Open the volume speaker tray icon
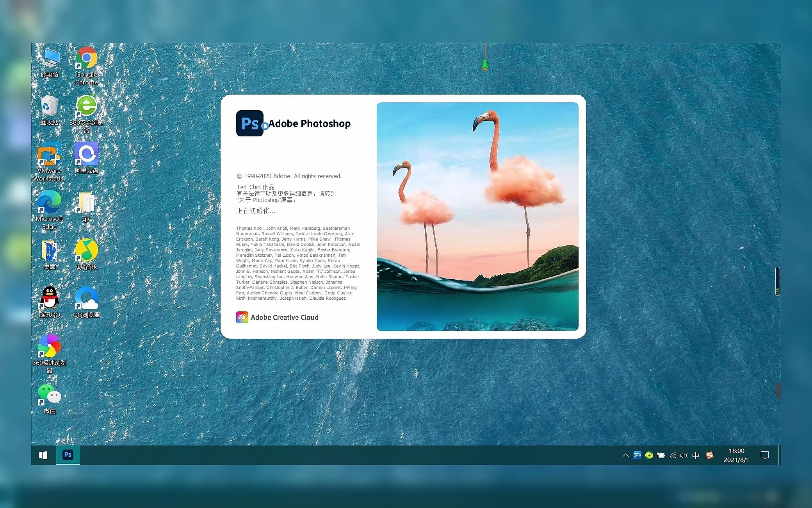This screenshot has height=508, width=812. 684,455
